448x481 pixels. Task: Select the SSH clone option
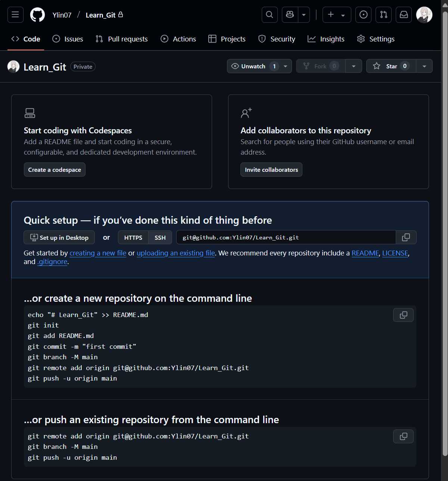tap(160, 238)
